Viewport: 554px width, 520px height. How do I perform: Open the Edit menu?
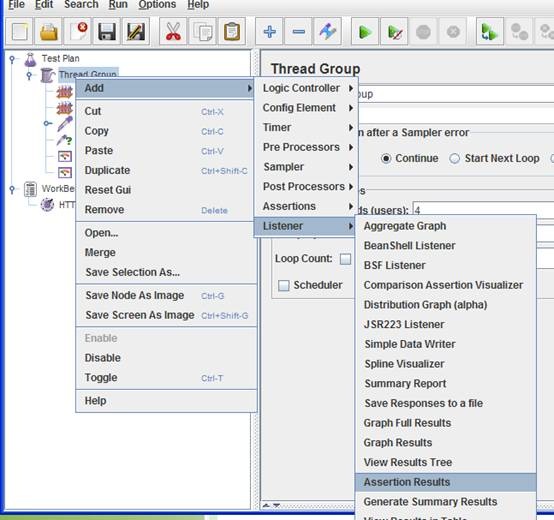(44, 4)
